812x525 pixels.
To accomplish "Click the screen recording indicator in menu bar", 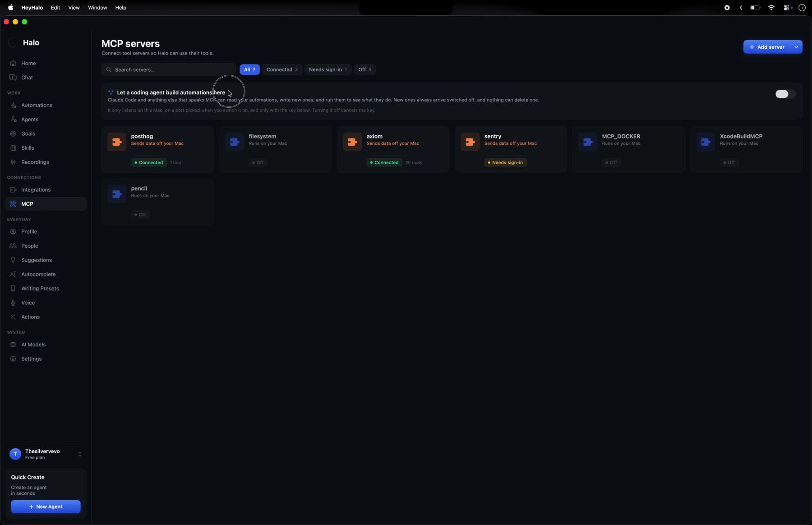I will pyautogui.click(x=727, y=8).
